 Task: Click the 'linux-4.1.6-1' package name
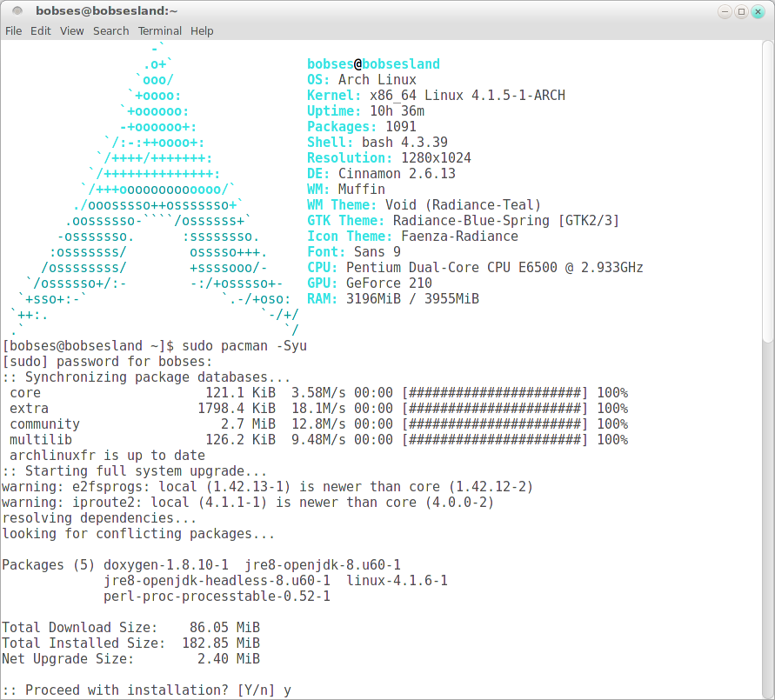tap(397, 581)
